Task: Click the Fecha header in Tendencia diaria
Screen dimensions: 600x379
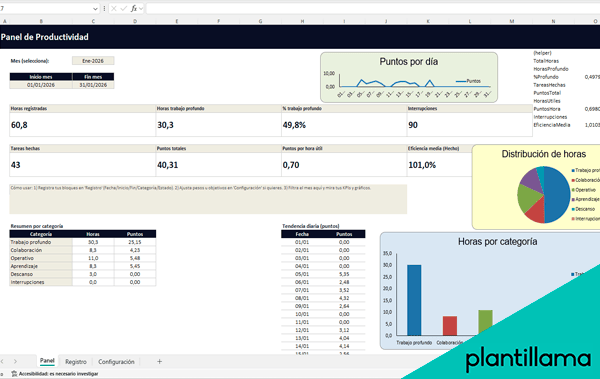Action: pyautogui.click(x=302, y=234)
